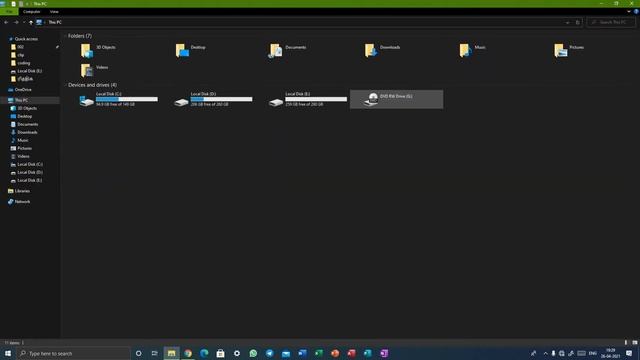Select Libraries in navigation pane

(x=22, y=191)
